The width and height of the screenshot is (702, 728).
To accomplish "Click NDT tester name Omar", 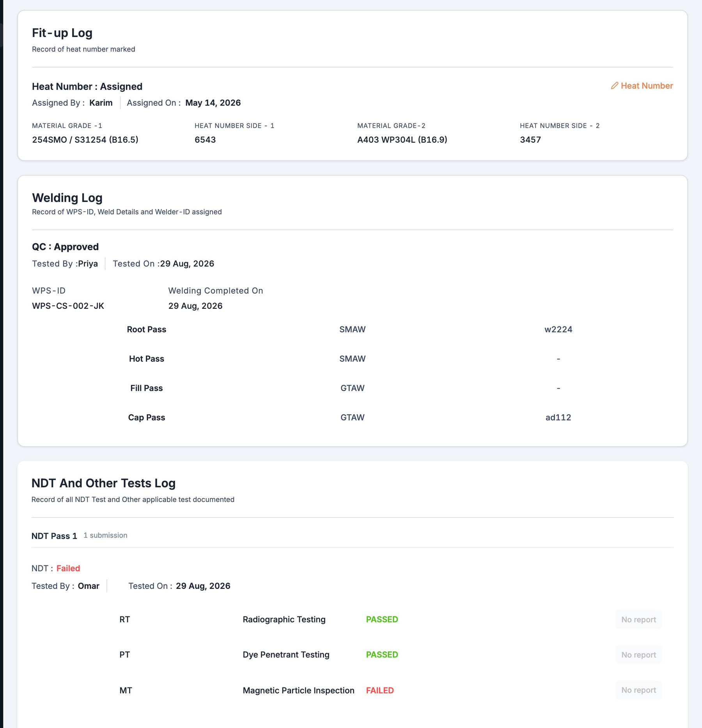I will point(89,586).
